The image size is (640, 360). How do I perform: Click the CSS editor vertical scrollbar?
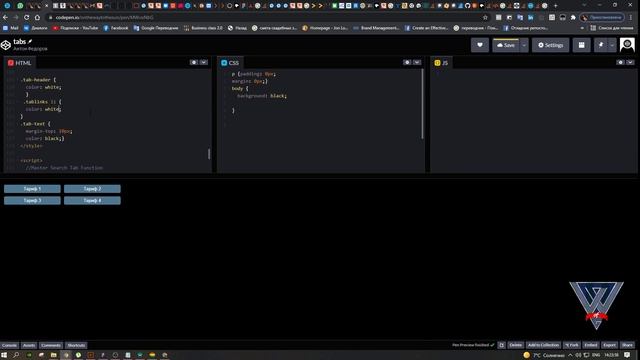pyautogui.click(x=422, y=104)
